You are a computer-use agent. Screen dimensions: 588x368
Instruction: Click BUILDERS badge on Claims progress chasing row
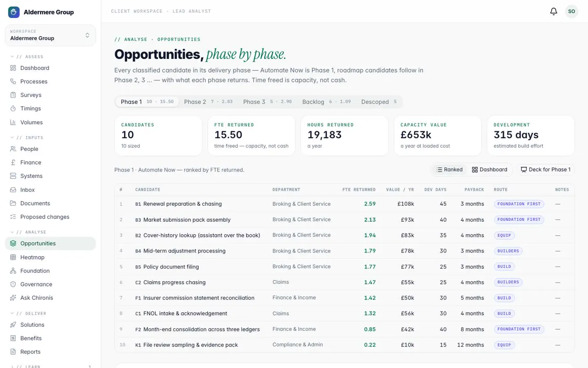[508, 282]
